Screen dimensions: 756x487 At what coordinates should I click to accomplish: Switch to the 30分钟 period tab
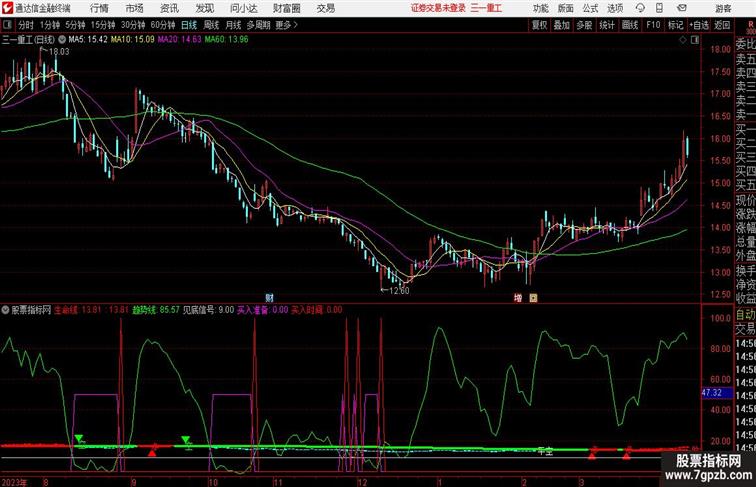[133, 25]
